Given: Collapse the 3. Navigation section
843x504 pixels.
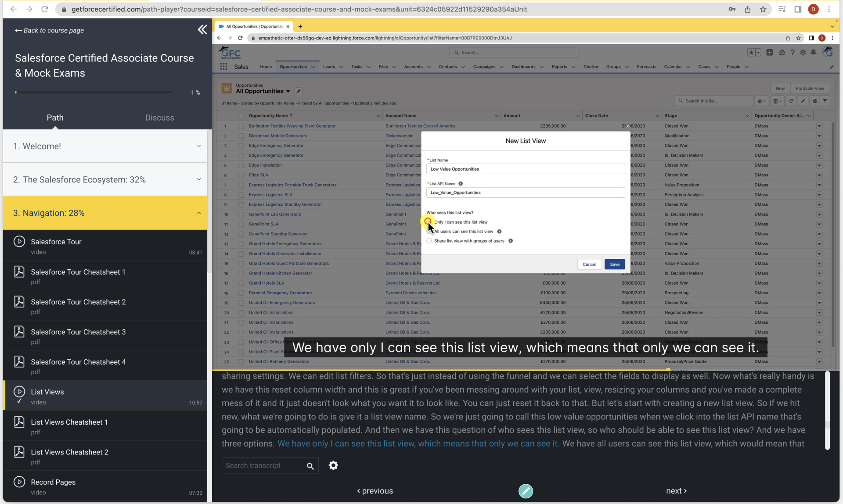Looking at the screenshot, I should (x=105, y=213).
